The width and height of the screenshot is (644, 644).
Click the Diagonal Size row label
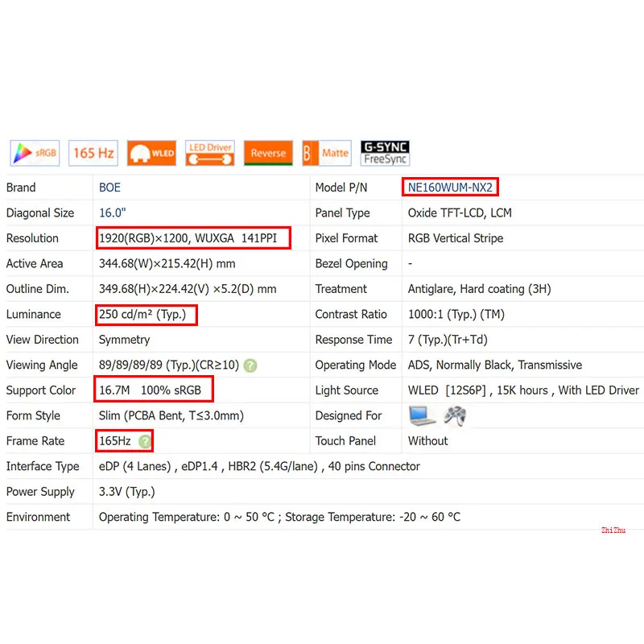39,213
